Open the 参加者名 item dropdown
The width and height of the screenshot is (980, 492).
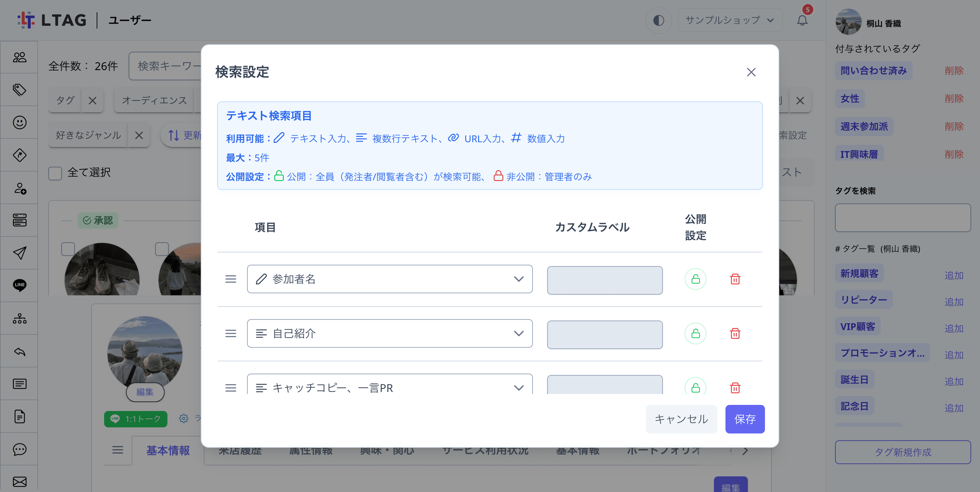[390, 279]
